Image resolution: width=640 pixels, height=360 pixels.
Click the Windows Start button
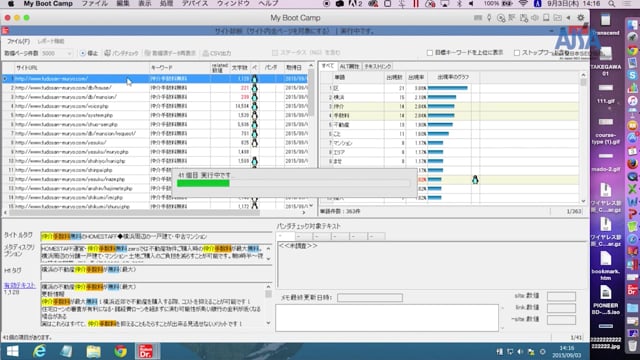click(12, 351)
